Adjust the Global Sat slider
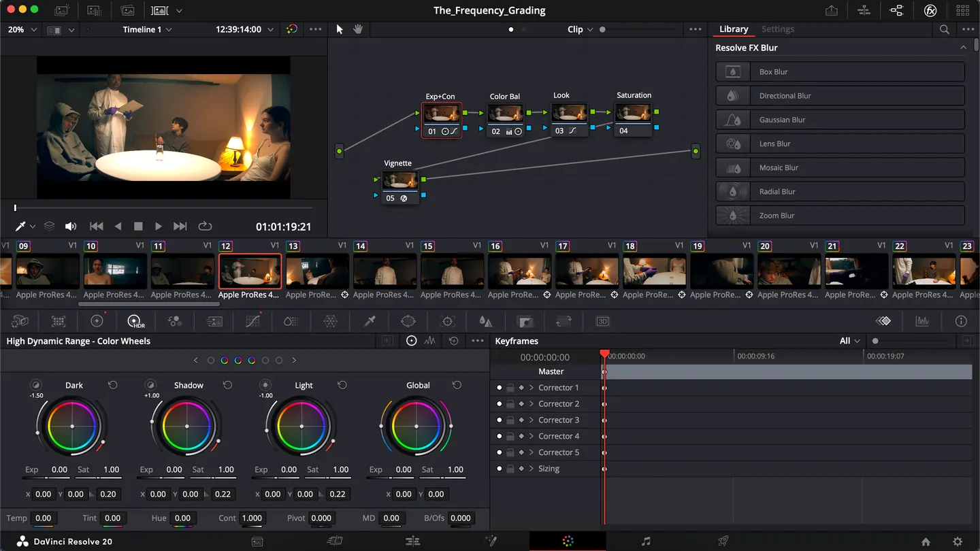The height and width of the screenshot is (551, 980). click(441, 478)
